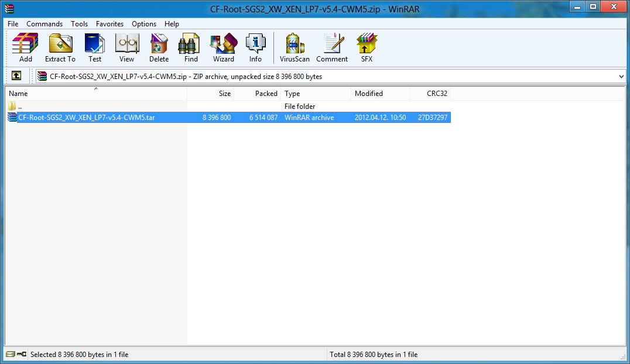Open the File menu

point(13,24)
